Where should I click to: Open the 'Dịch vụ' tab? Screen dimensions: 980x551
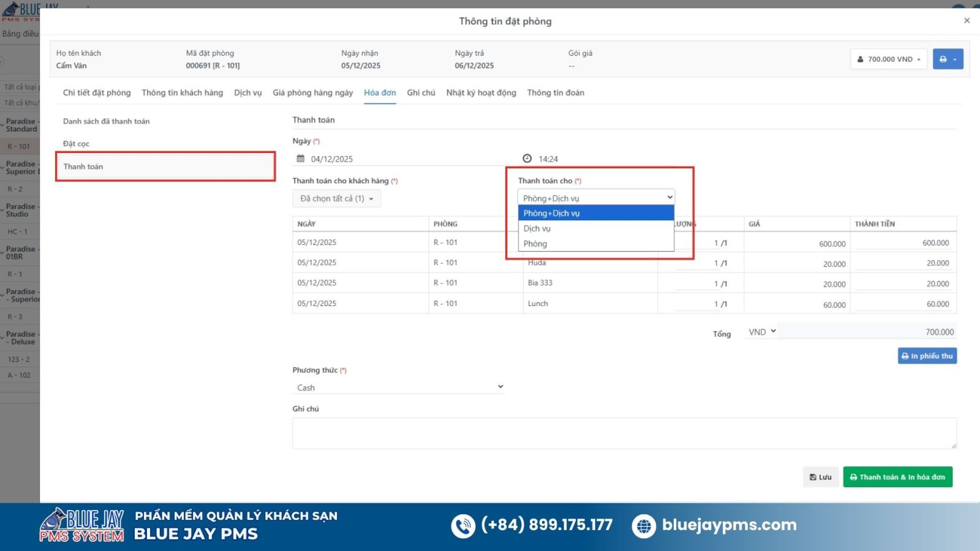(247, 92)
